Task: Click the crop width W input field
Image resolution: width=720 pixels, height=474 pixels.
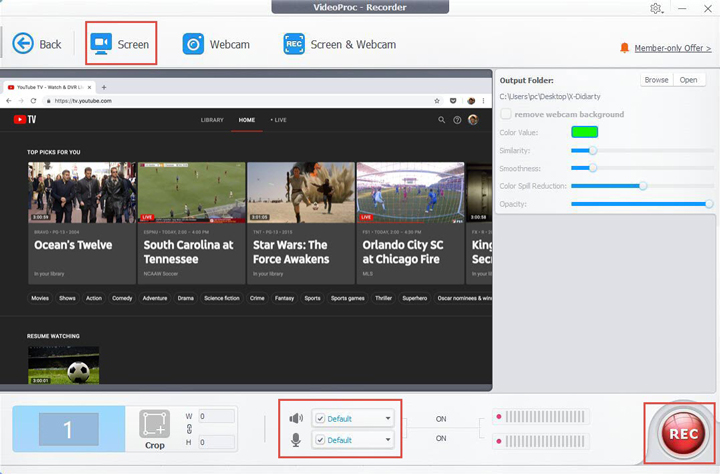Action: [215, 416]
